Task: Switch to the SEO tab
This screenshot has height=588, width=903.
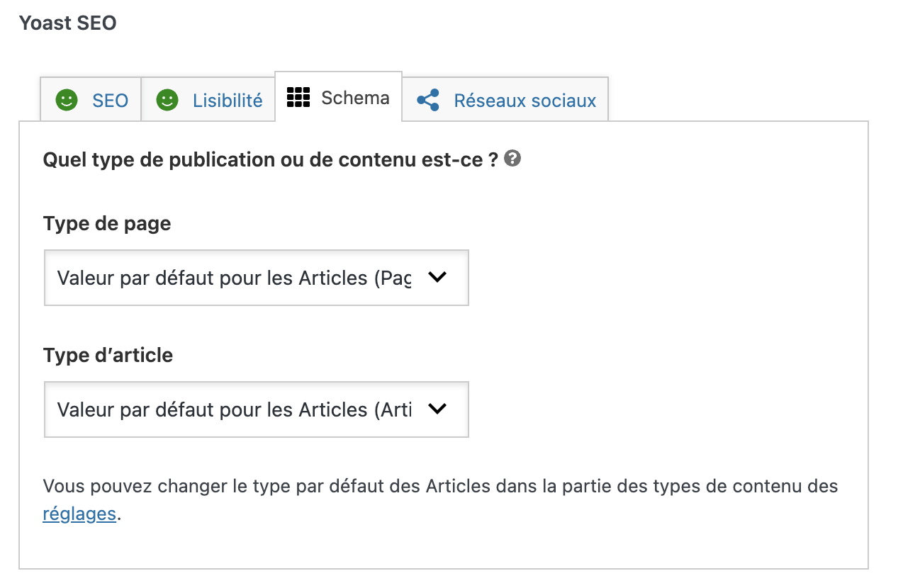Action: point(91,101)
